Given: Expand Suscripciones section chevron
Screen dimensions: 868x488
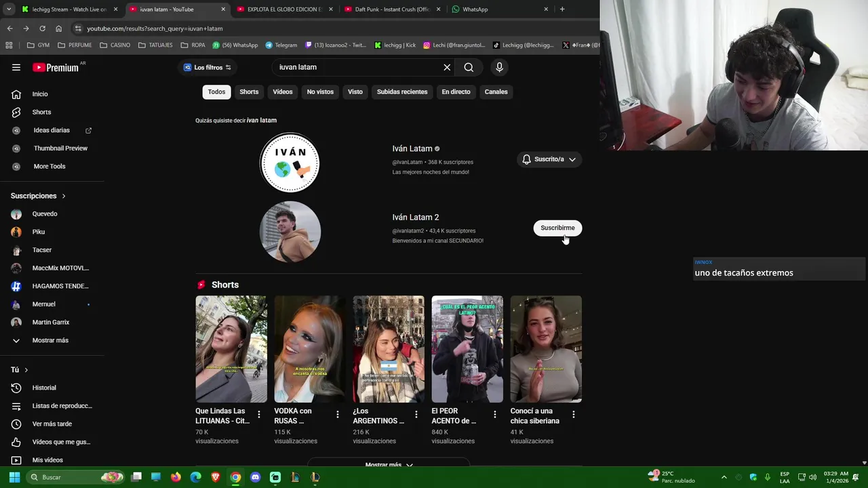Looking at the screenshot, I should pos(64,196).
